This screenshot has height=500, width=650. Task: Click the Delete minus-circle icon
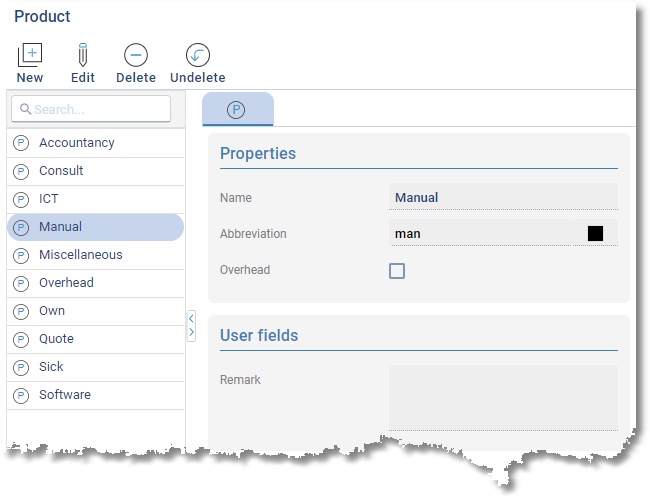pos(136,55)
